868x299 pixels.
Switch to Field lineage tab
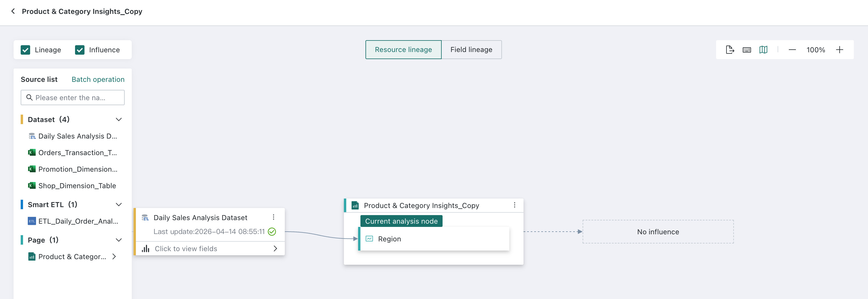[x=471, y=50]
